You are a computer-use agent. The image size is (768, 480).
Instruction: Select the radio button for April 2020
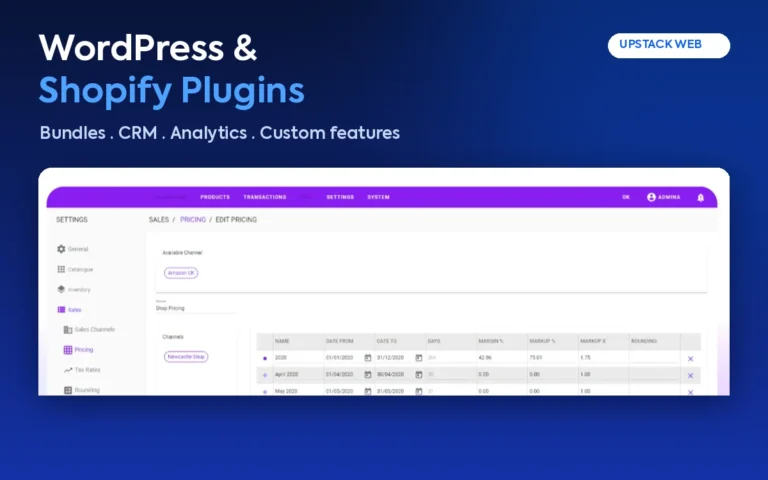click(265, 375)
